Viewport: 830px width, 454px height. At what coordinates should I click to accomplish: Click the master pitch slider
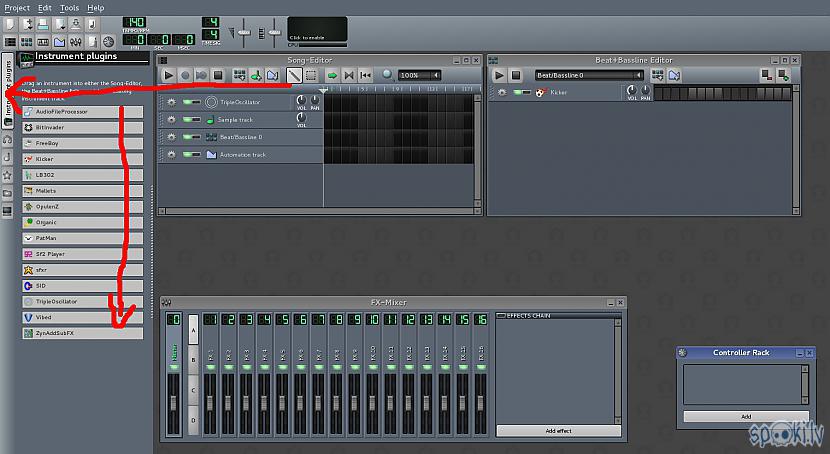coord(274,33)
